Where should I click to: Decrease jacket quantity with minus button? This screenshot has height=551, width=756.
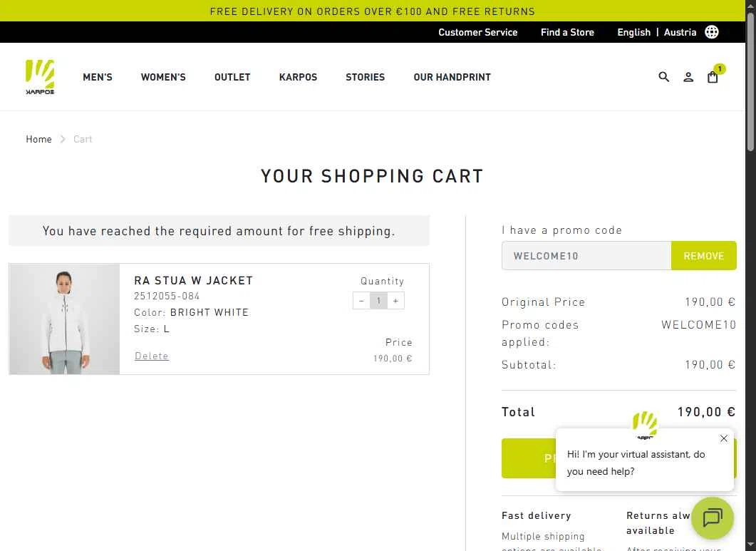361,301
